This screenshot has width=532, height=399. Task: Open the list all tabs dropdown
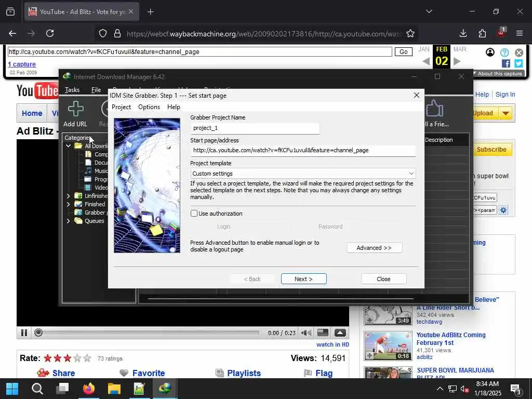429,11
